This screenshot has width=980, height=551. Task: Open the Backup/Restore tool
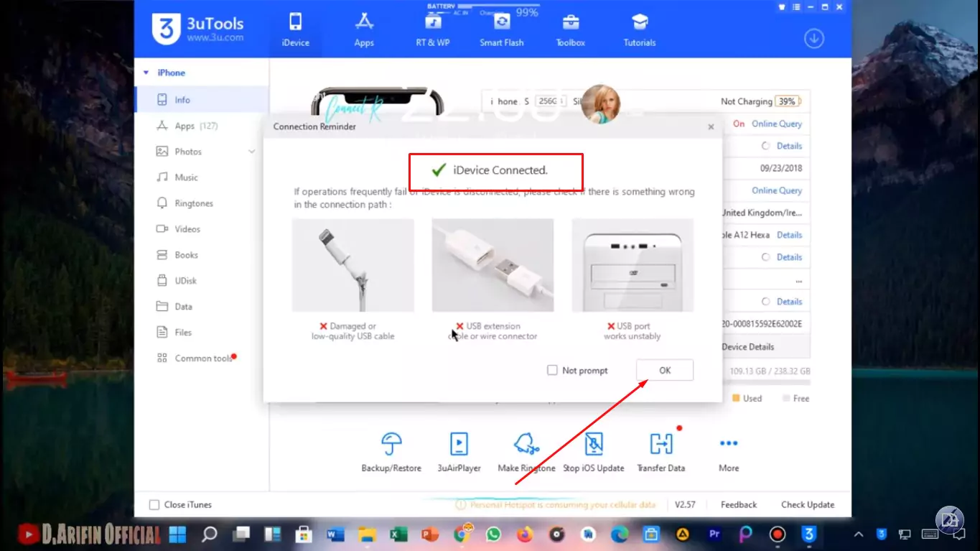point(391,452)
